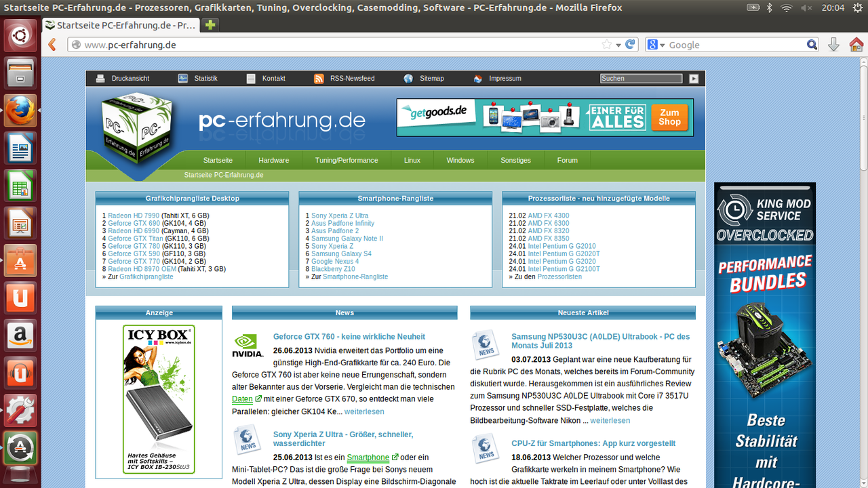The height and width of the screenshot is (488, 868).
Task: Open the sound volume indicator
Action: [x=806, y=8]
